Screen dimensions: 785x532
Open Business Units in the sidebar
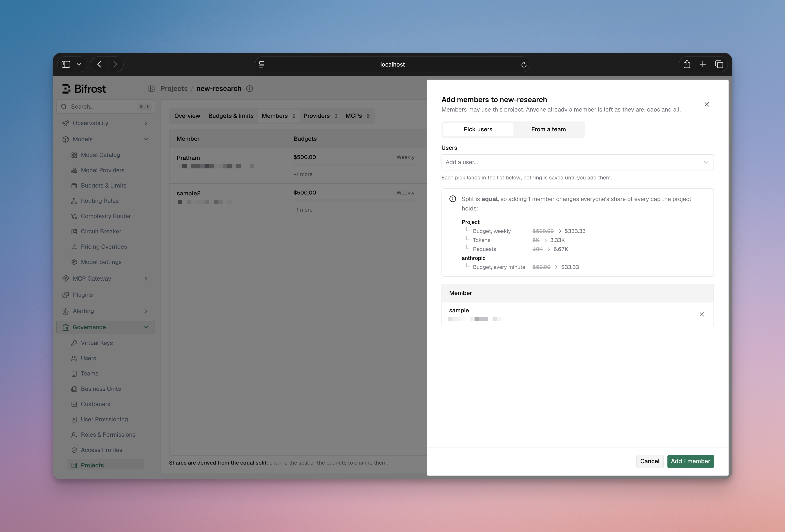coord(101,389)
